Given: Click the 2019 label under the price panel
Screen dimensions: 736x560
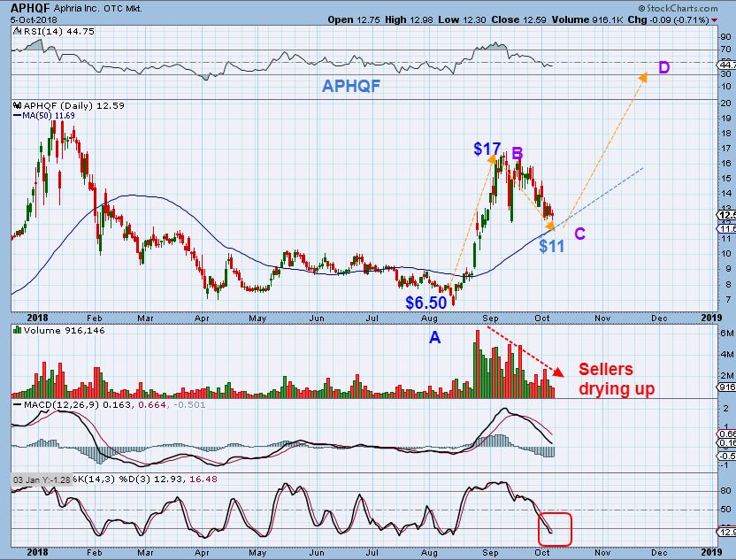Looking at the screenshot, I should coord(711,318).
